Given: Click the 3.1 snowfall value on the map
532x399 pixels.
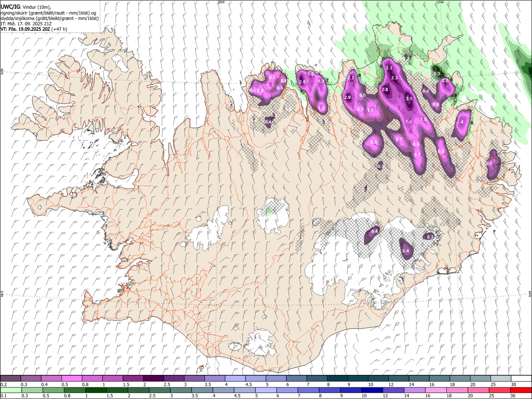Looking at the screenshot, I should (409, 99).
